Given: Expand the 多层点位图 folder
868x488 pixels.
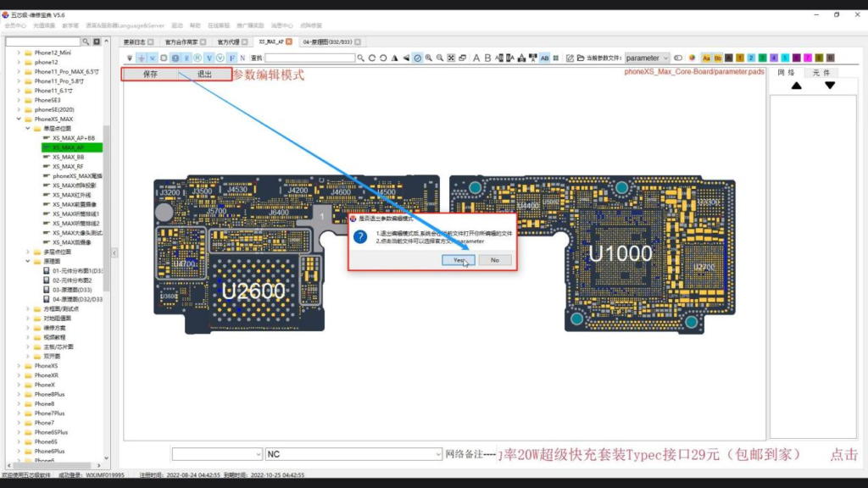Looking at the screenshot, I should point(28,252).
